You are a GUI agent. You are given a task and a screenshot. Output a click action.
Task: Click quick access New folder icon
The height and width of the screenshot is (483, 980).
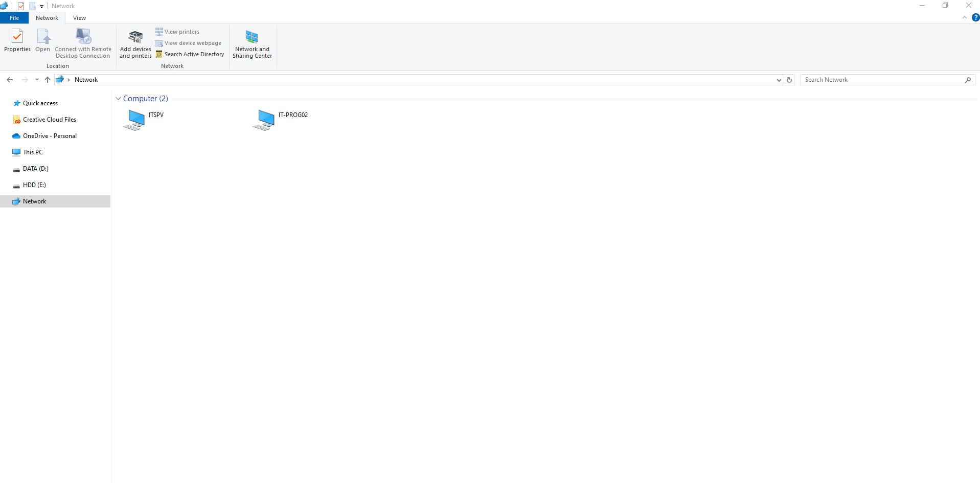tap(32, 6)
